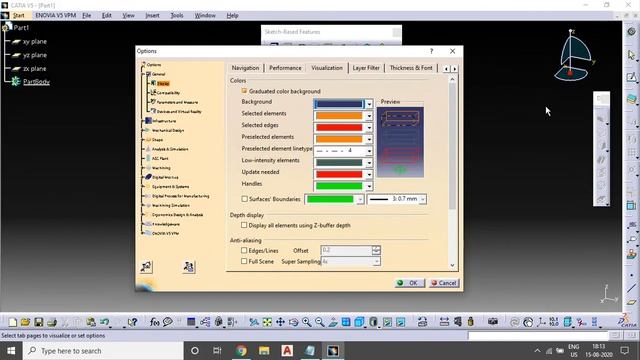Click the question mark help button in Options title bar
640x360 pixels.
pos(431,51)
